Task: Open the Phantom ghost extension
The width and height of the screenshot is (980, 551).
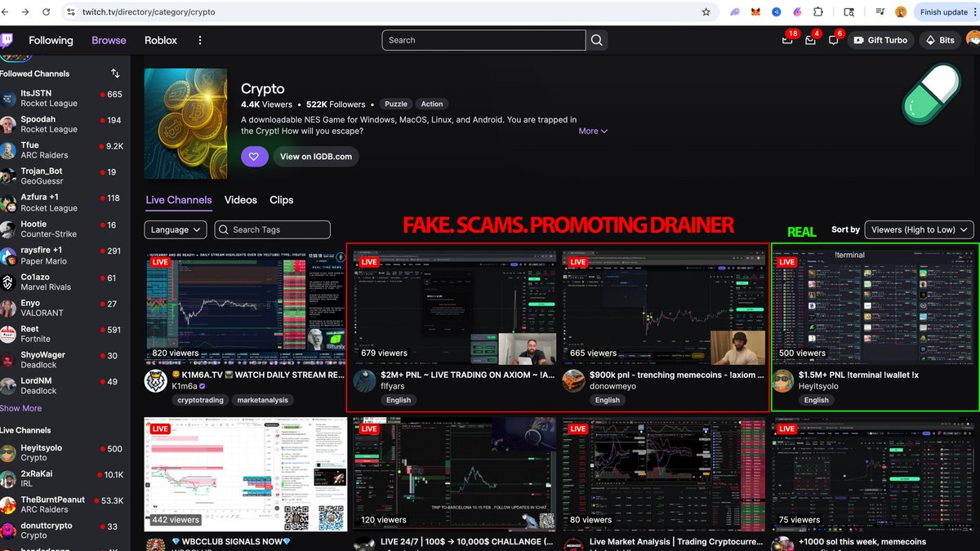Action: [x=735, y=12]
